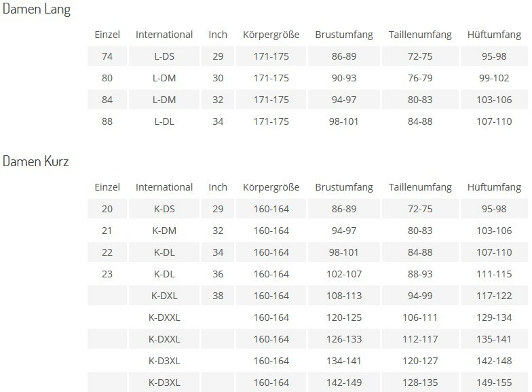Select the K-DXL size cell
Viewport: 532px width, 392px height.
tap(164, 296)
